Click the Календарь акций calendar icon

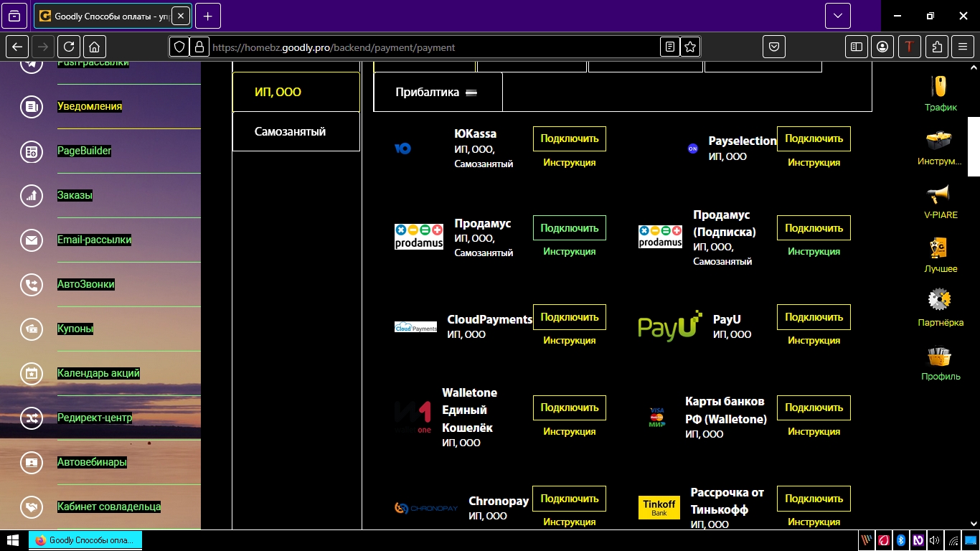pyautogui.click(x=32, y=374)
